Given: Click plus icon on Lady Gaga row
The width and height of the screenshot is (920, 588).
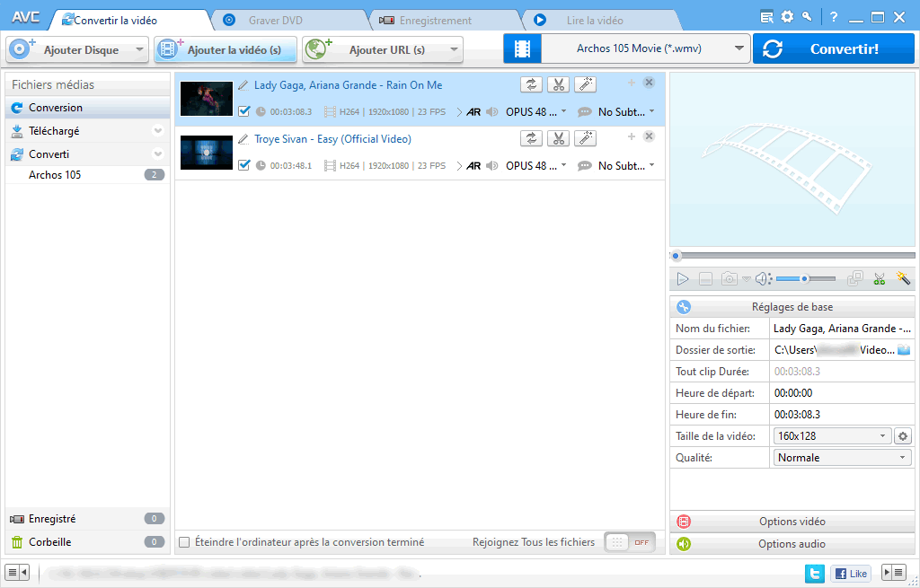Looking at the screenshot, I should tap(632, 83).
